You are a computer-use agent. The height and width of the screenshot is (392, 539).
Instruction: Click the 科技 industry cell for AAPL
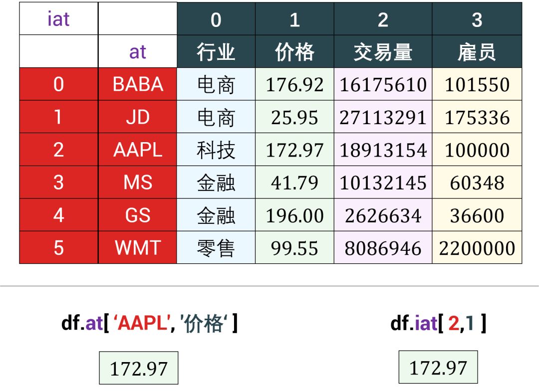(x=216, y=150)
